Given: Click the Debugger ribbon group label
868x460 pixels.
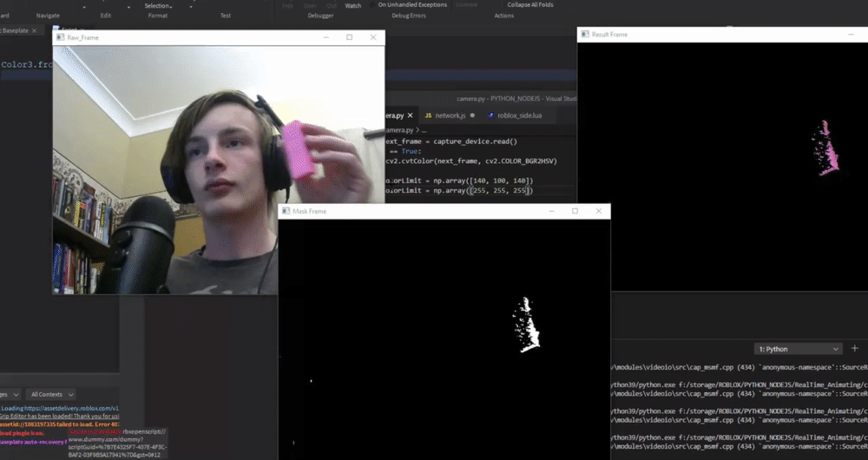Looking at the screenshot, I should [x=320, y=16].
